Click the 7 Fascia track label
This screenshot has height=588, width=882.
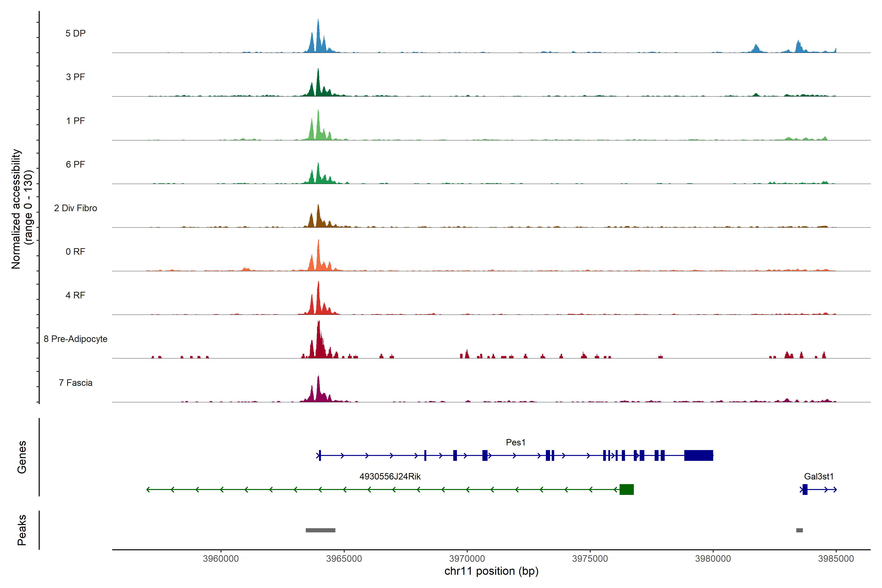pyautogui.click(x=75, y=383)
